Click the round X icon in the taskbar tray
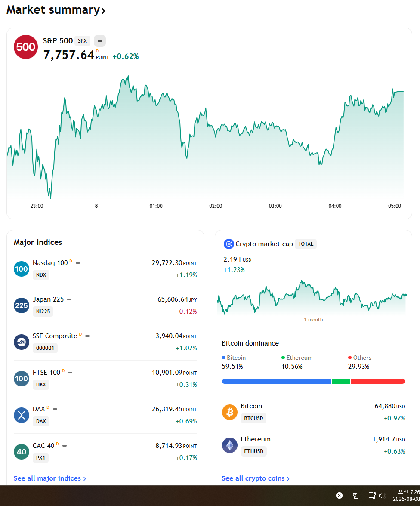This screenshot has width=420, height=506. point(339,495)
